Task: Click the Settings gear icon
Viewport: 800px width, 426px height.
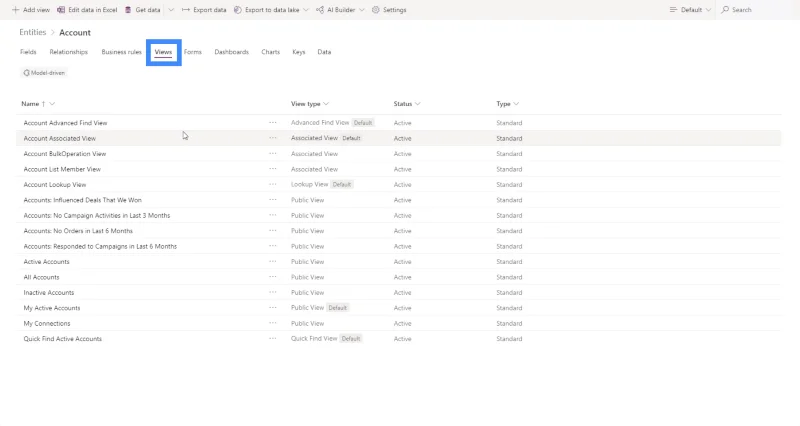Action: pos(376,10)
